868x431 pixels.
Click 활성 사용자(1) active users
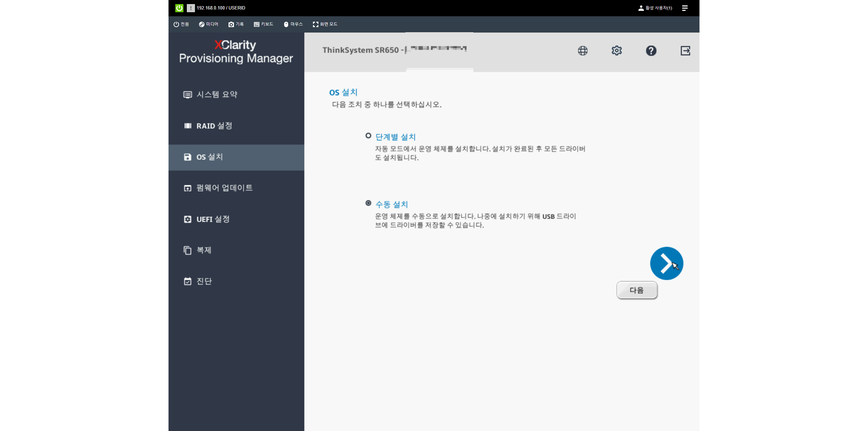click(x=655, y=8)
